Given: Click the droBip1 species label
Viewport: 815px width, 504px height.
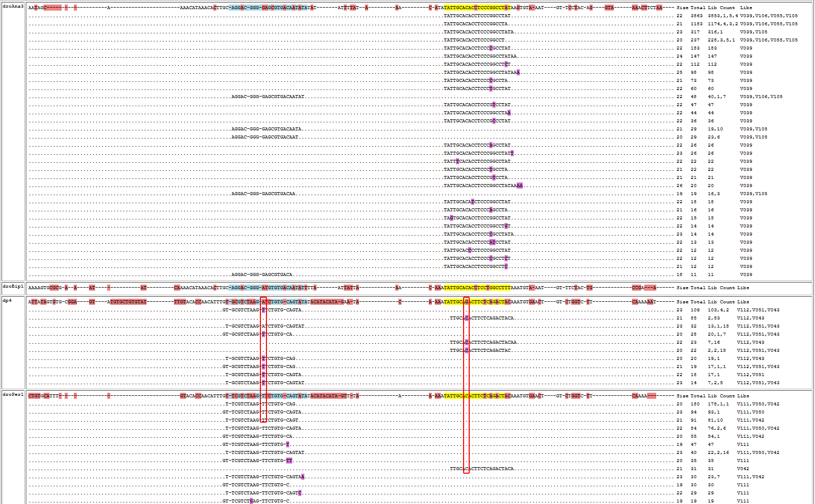Looking at the screenshot, I should point(13,287).
